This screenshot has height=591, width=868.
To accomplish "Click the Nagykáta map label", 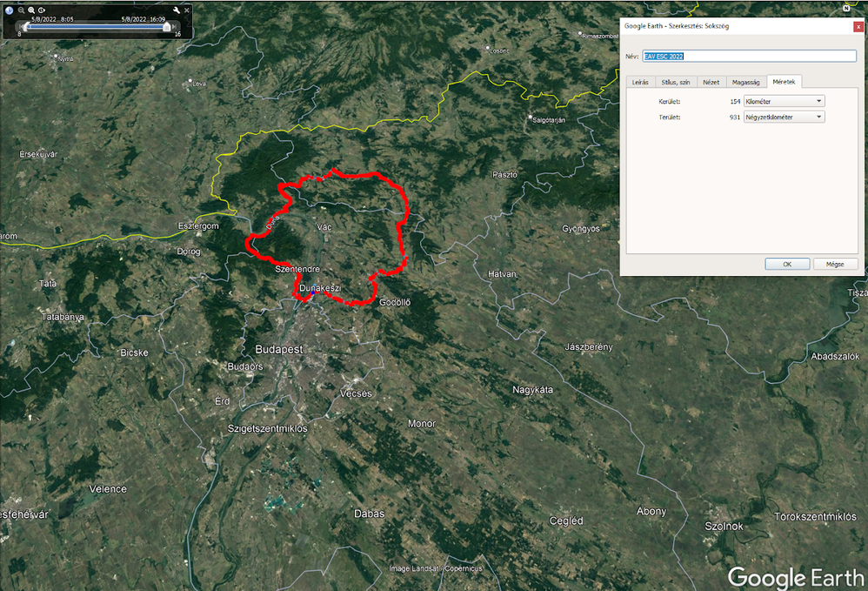I will click(x=532, y=390).
